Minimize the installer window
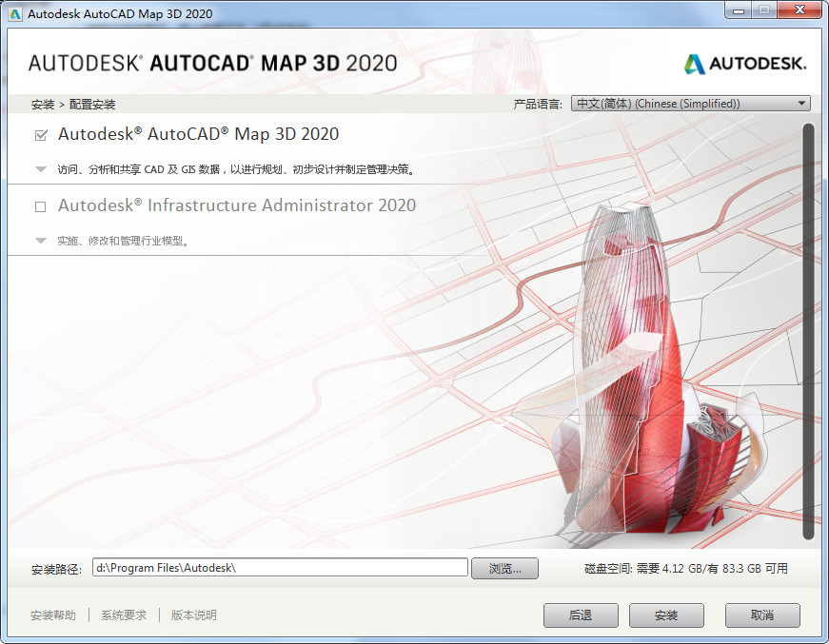This screenshot has height=644, width=829. coord(737,11)
